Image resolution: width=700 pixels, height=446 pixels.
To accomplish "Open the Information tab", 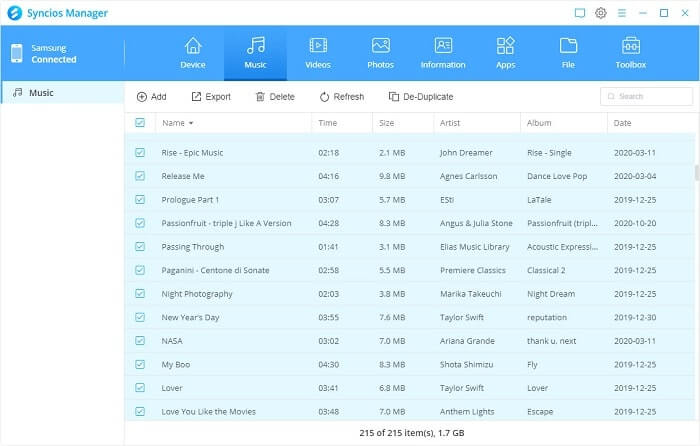I will pyautogui.click(x=443, y=53).
